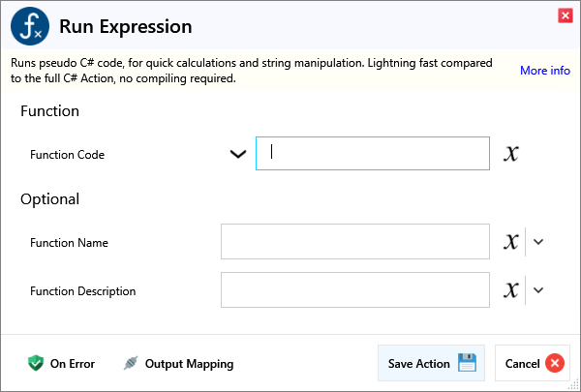581x392 pixels.
Task: Click the Output Mapping plug icon
Action: coord(131,364)
